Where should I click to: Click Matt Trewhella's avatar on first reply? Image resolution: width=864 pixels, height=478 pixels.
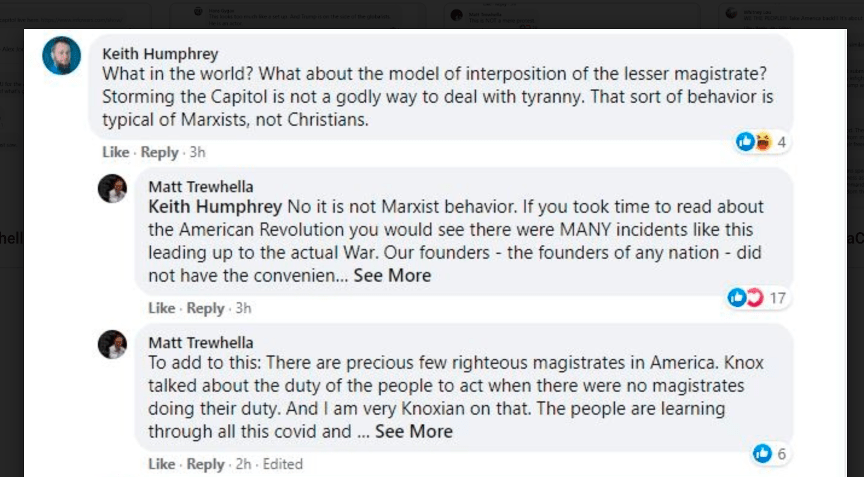(x=112, y=188)
